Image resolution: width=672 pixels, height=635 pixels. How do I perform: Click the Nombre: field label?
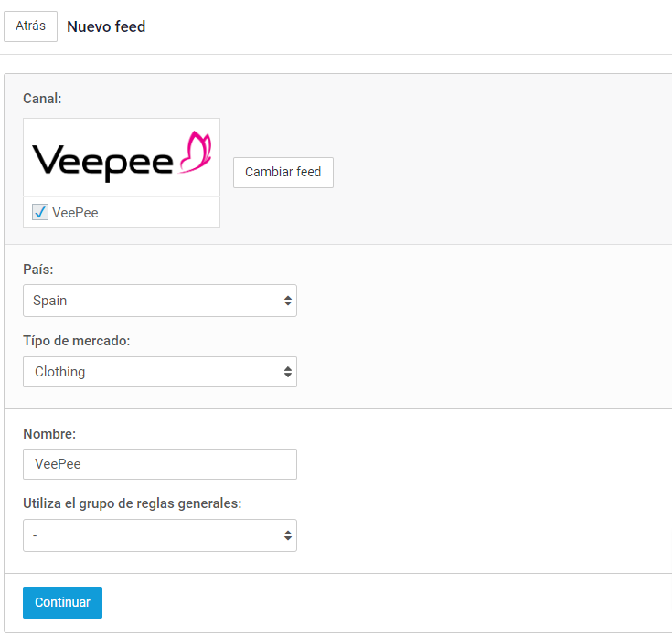pos(49,434)
